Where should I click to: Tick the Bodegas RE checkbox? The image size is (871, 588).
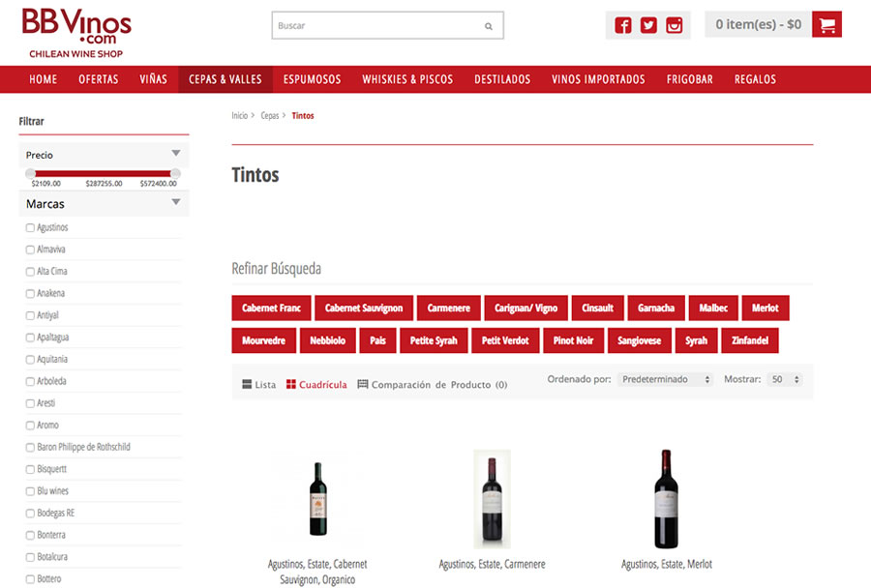tap(30, 514)
